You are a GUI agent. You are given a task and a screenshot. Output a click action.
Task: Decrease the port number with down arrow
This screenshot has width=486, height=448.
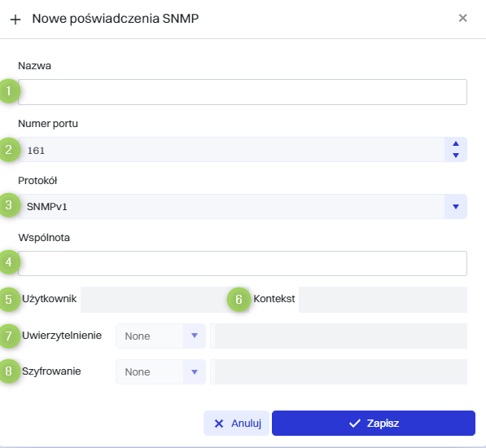[x=456, y=156]
